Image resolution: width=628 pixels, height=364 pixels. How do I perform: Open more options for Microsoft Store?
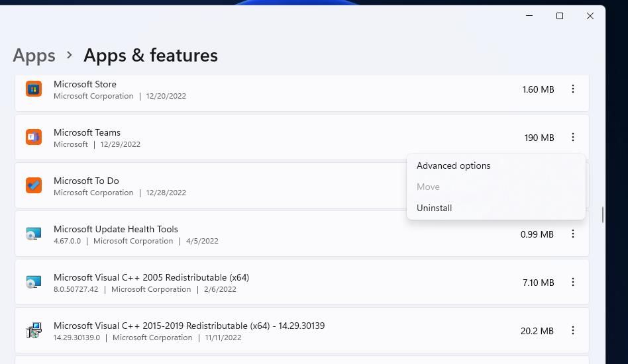(x=573, y=89)
